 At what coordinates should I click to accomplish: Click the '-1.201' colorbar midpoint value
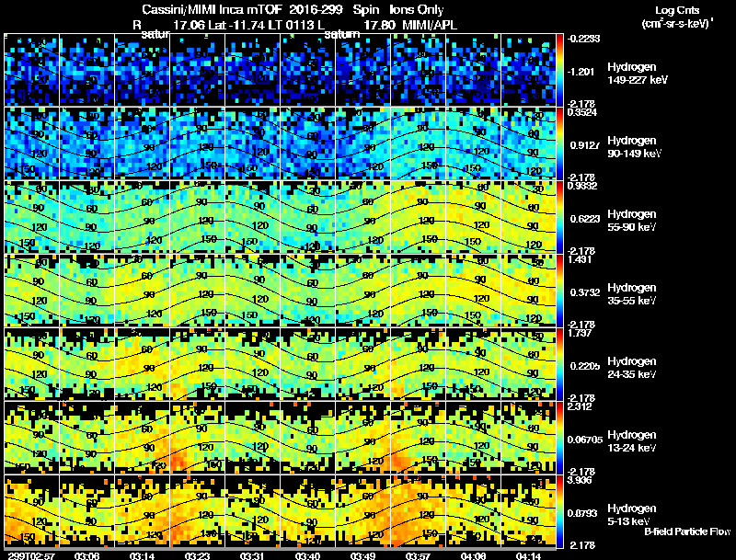point(581,72)
